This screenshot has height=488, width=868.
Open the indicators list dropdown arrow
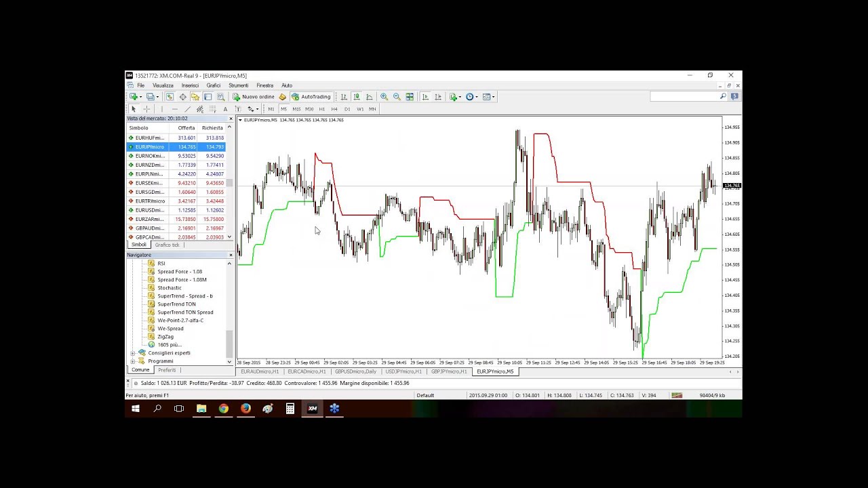(460, 97)
